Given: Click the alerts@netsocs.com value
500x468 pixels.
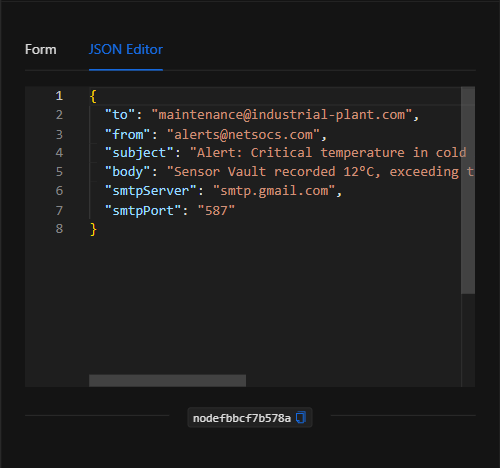Looking at the screenshot, I should tap(243, 135).
